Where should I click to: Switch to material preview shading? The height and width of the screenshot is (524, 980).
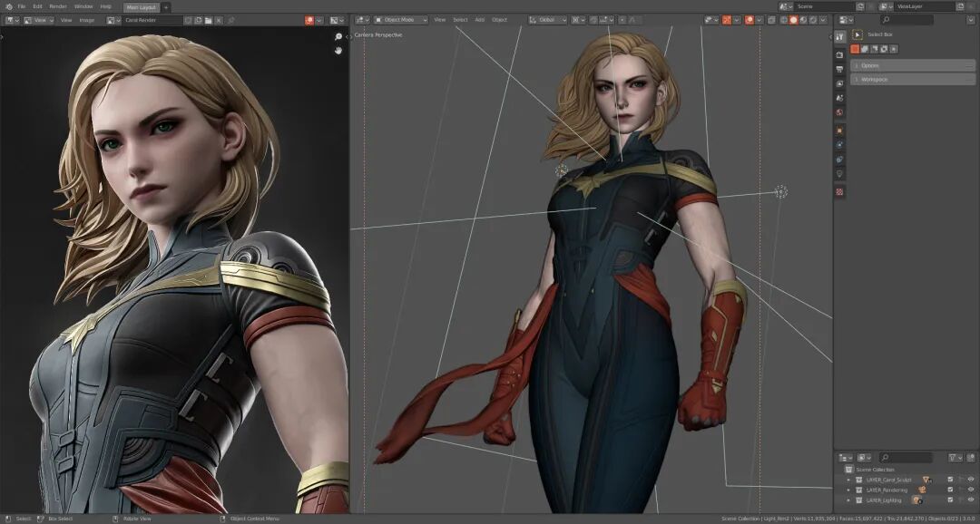pos(803,20)
